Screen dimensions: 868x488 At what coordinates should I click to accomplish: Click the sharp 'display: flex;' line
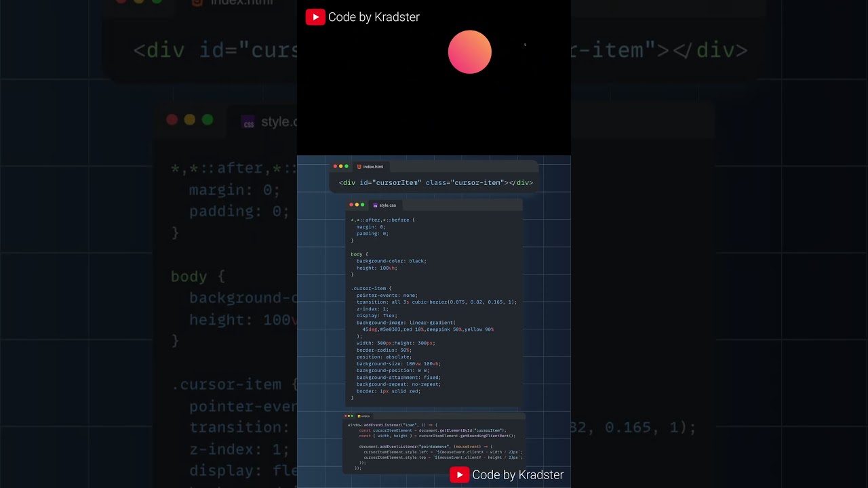[377, 316]
